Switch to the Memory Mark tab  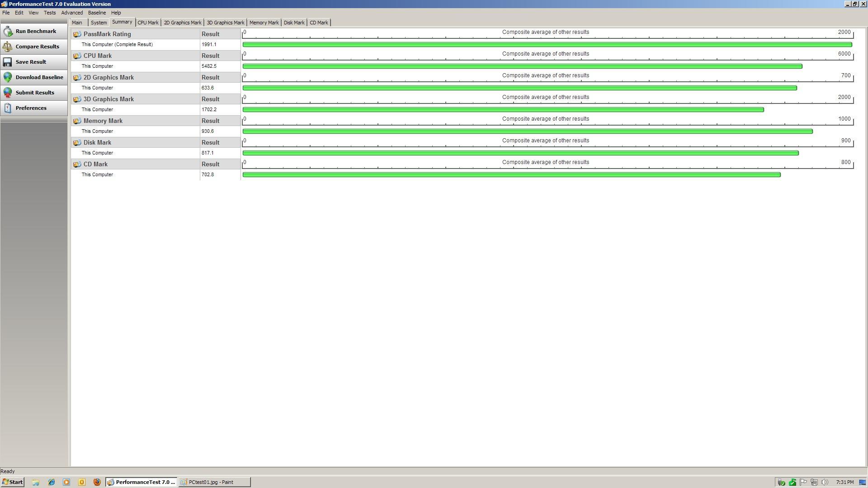pyautogui.click(x=264, y=23)
